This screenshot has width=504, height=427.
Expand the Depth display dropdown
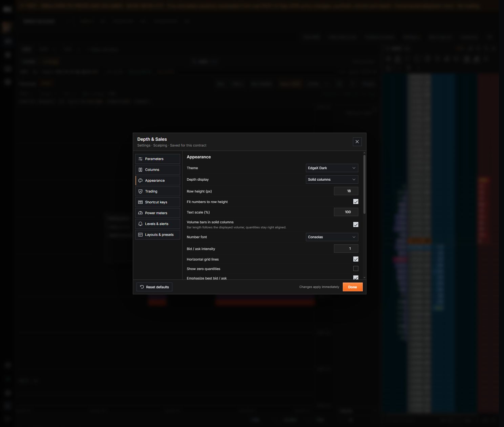332,180
